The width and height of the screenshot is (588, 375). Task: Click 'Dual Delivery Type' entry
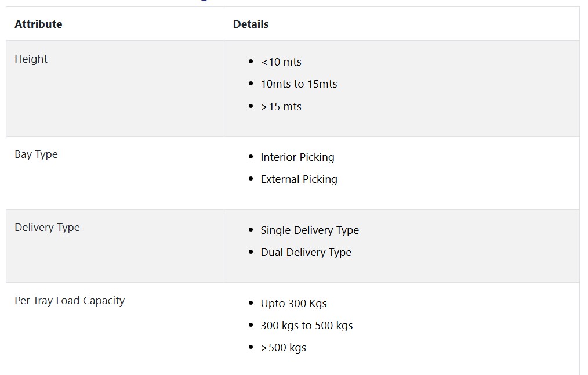click(306, 253)
